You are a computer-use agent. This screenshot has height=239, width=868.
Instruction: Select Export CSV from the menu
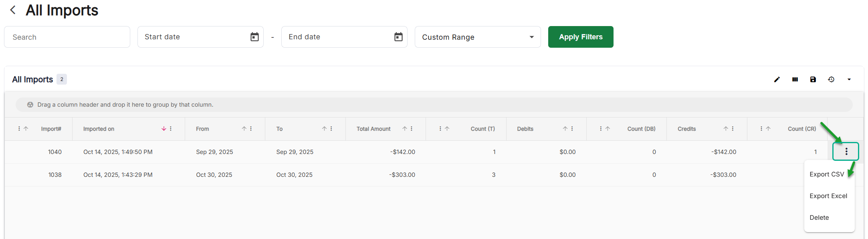826,174
